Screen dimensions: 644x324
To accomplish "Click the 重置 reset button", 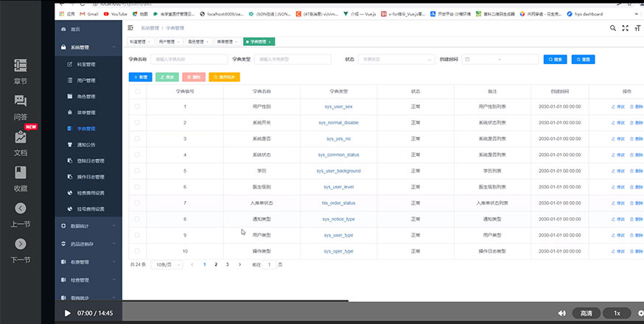I will 584,60.
